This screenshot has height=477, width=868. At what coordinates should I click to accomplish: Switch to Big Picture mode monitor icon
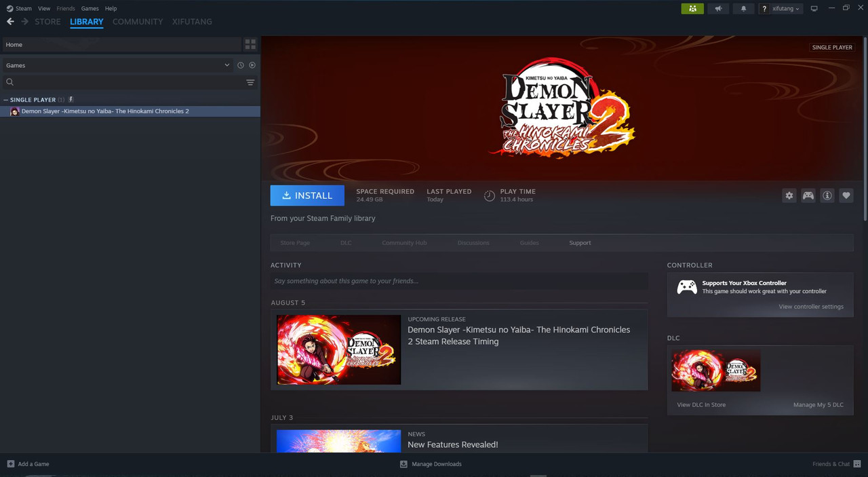(x=814, y=8)
